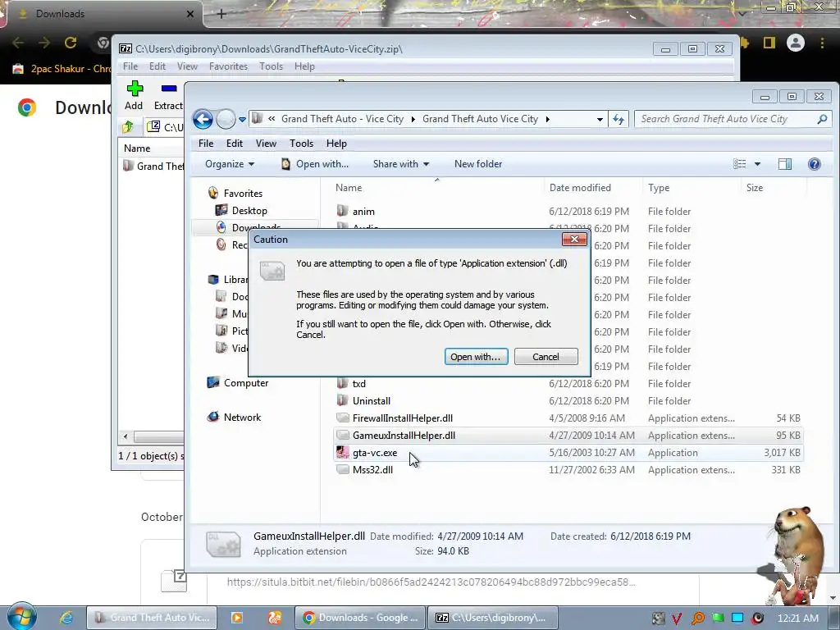Switch to Downloads - Google Chrome taskbar item
The height and width of the screenshot is (630, 840).
pos(360,618)
